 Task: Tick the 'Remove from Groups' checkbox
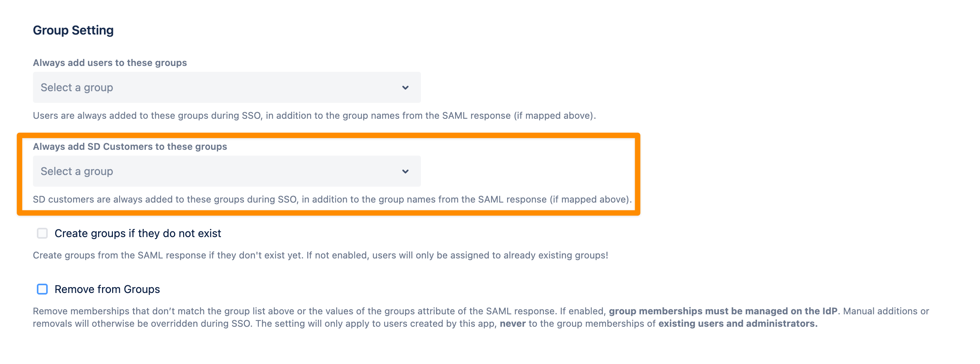click(42, 289)
